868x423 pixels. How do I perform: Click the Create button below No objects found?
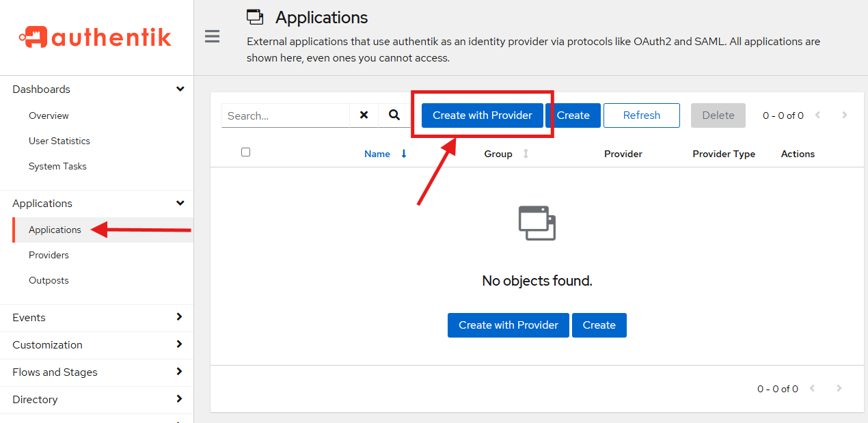(x=599, y=325)
